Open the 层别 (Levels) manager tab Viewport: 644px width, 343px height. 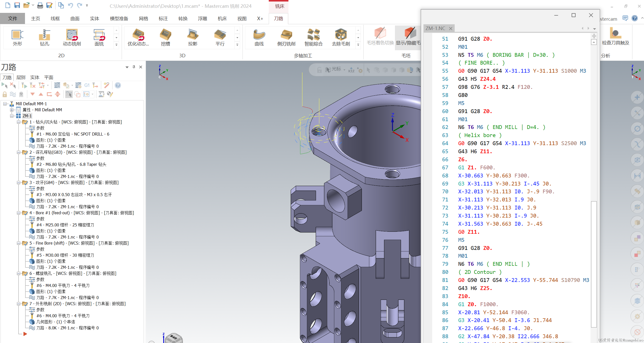coord(21,77)
